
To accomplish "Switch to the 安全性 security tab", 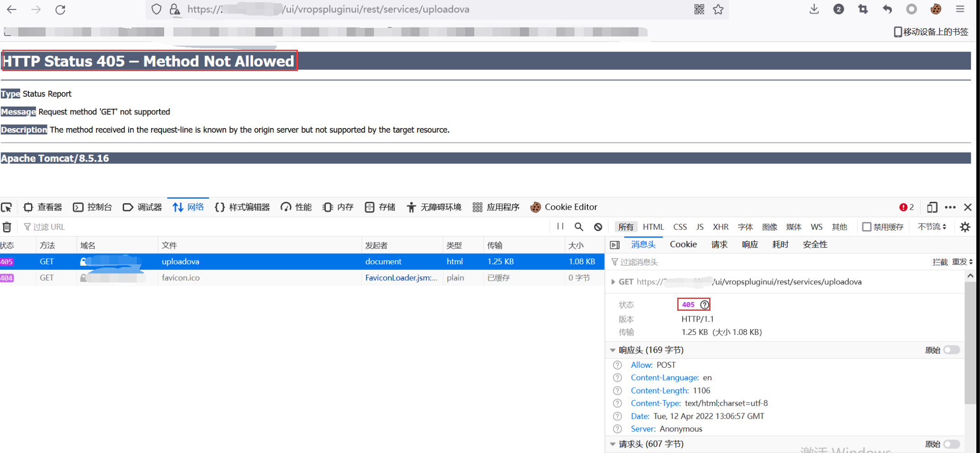I will (x=815, y=245).
